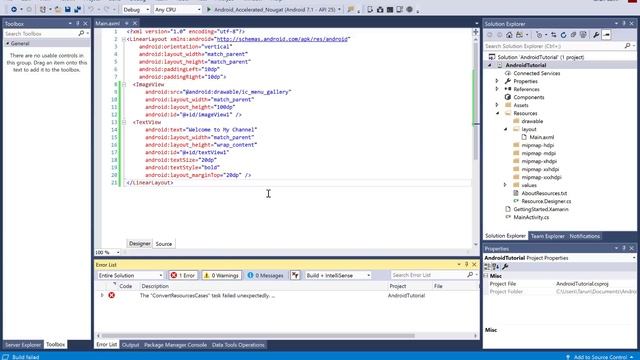Screen dimensions: 640x360
Task: Expand error row details arrow
Action: click(x=102, y=295)
